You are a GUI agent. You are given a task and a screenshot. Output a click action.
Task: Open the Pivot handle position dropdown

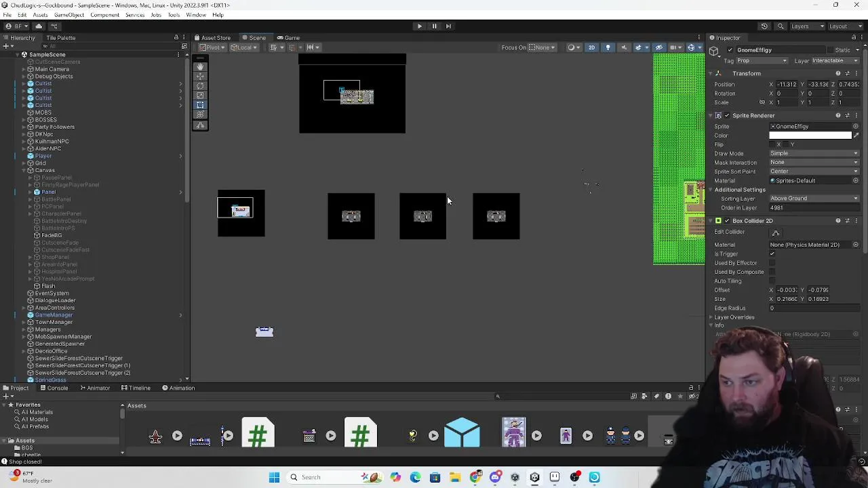[x=212, y=47]
